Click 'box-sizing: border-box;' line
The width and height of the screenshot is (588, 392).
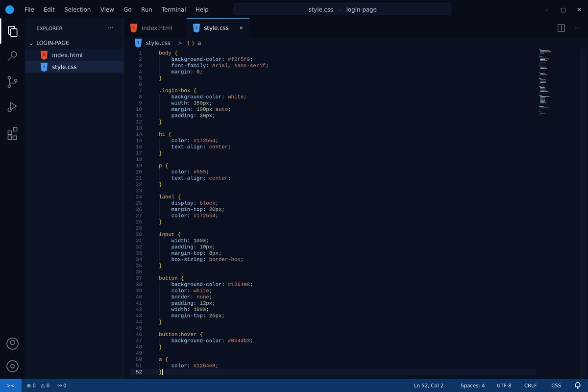pyautogui.click(x=207, y=259)
